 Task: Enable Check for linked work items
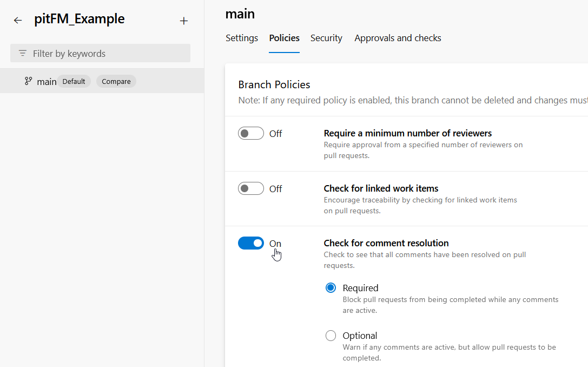pos(250,188)
